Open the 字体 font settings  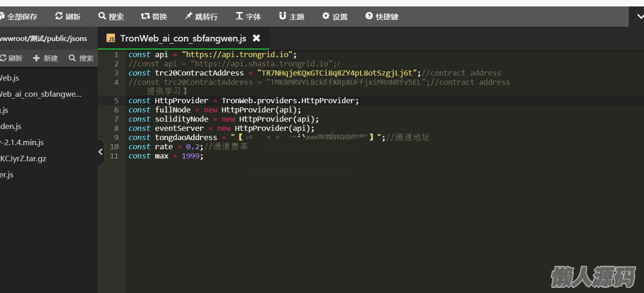click(x=248, y=17)
